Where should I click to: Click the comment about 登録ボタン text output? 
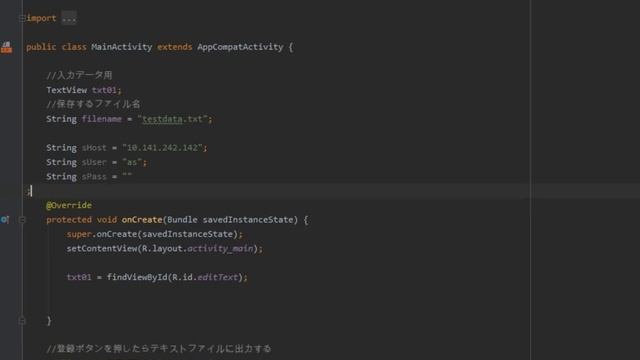[159, 349]
